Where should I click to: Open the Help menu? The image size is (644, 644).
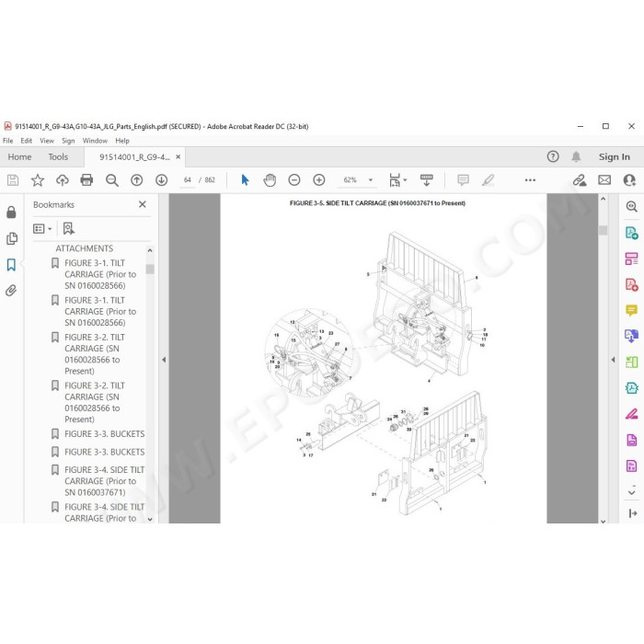point(122,141)
